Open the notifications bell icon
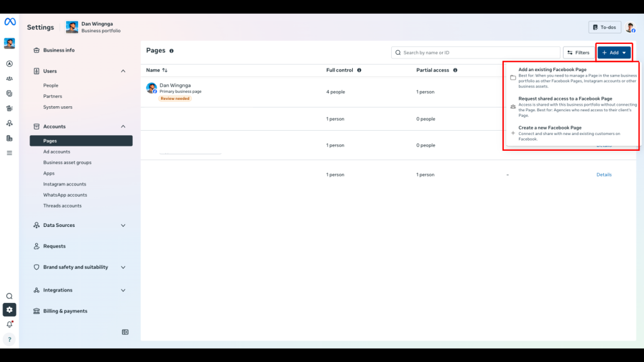Image resolution: width=644 pixels, height=362 pixels. click(x=9, y=324)
